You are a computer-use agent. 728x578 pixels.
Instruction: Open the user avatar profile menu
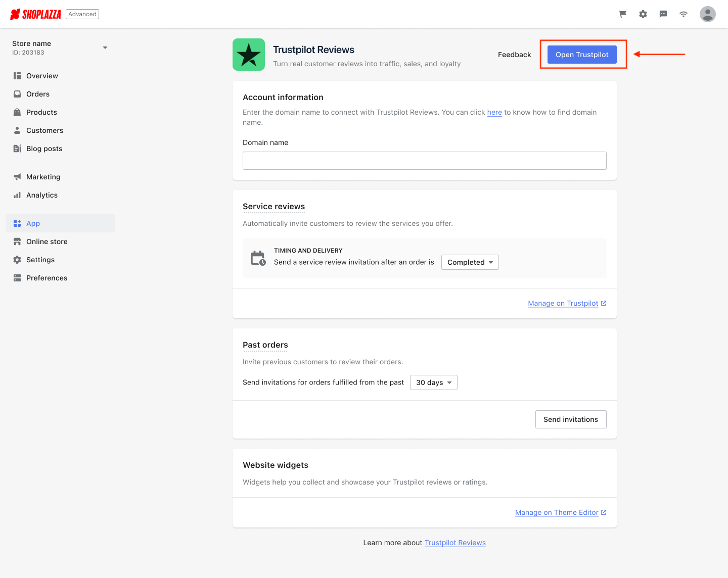point(708,14)
